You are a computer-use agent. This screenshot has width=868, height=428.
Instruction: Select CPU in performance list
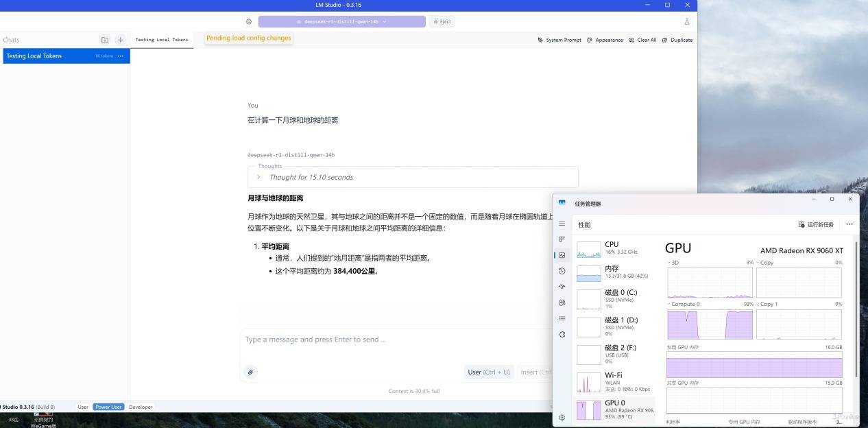[615, 248]
